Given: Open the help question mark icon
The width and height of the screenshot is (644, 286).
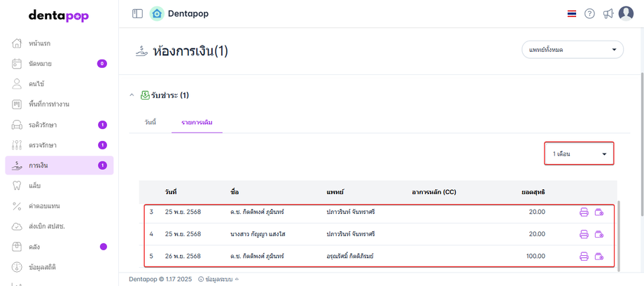Looking at the screenshot, I should pos(589,13).
